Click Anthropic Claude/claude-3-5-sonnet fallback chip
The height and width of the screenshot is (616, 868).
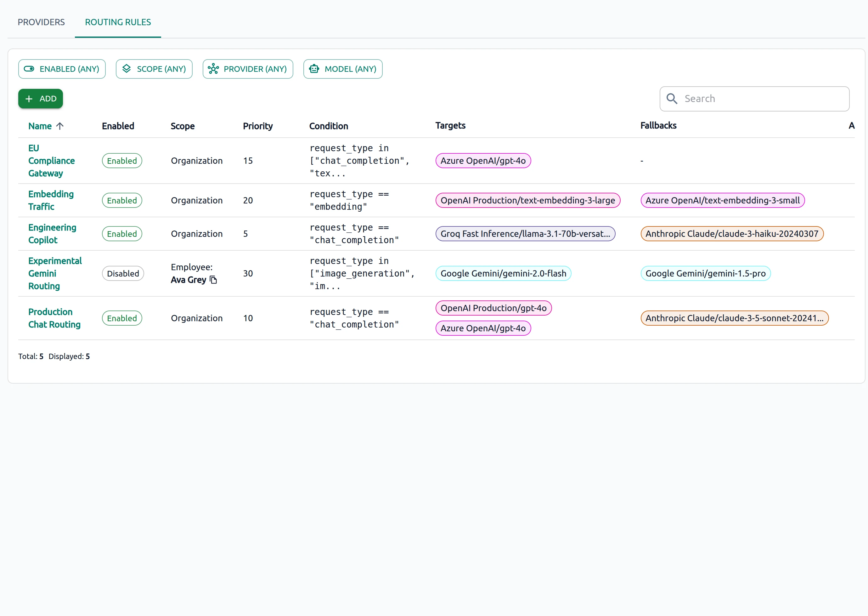[735, 318]
